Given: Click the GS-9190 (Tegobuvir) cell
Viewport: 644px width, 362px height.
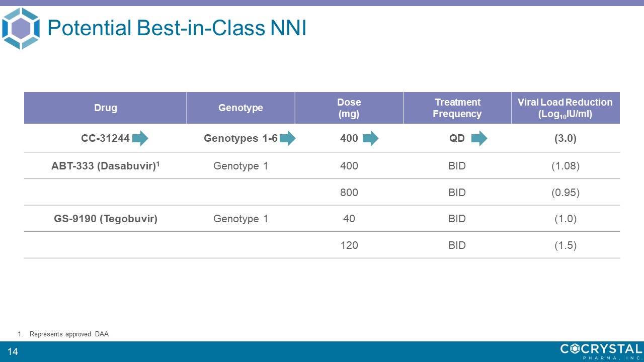Looking at the screenshot, I should coord(106,219).
